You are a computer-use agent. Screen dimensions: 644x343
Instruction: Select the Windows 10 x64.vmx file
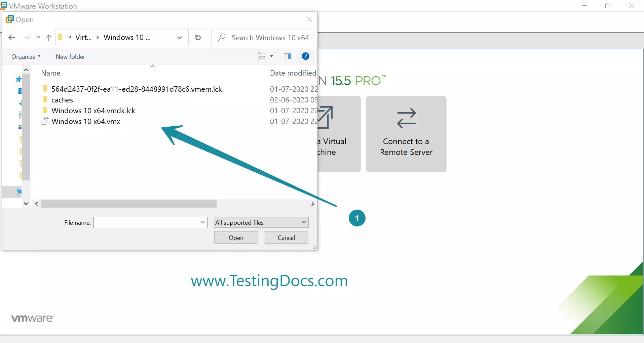[86, 122]
